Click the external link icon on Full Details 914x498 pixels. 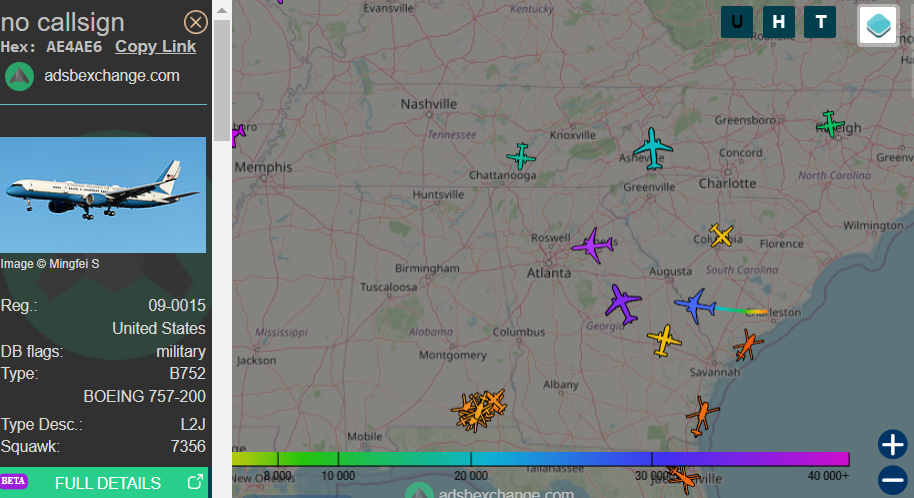(x=195, y=482)
